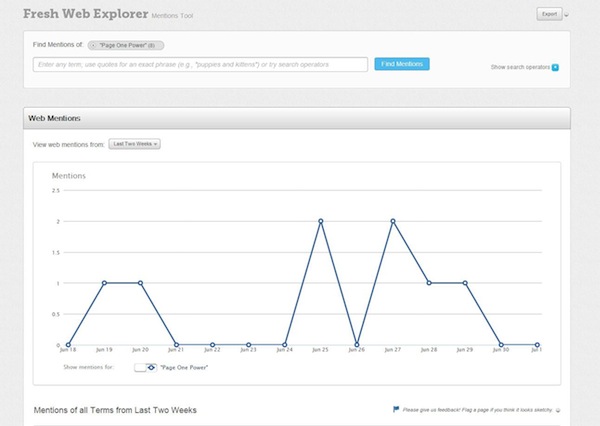Click the Mentions chart title
The image size is (600, 426).
[69, 176]
